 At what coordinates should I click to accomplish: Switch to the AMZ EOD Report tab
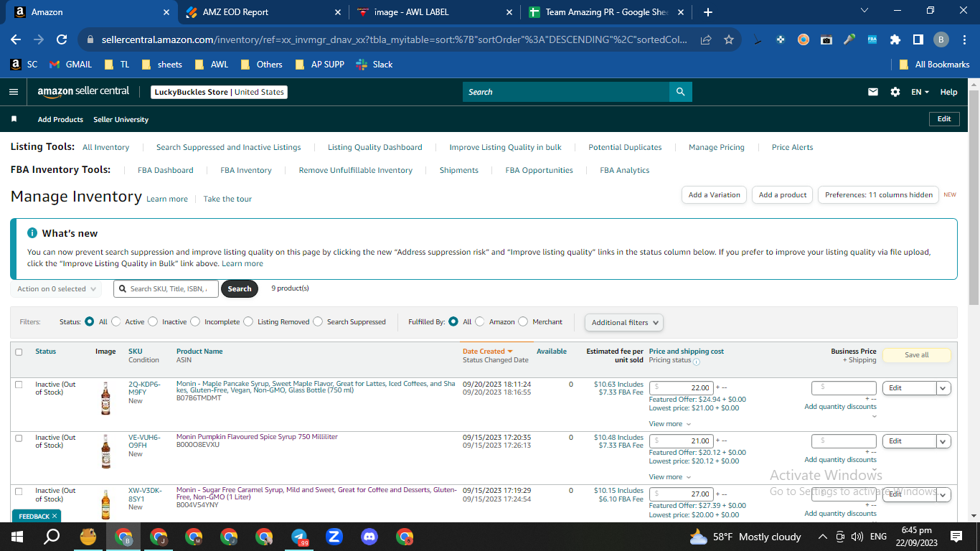263,12
